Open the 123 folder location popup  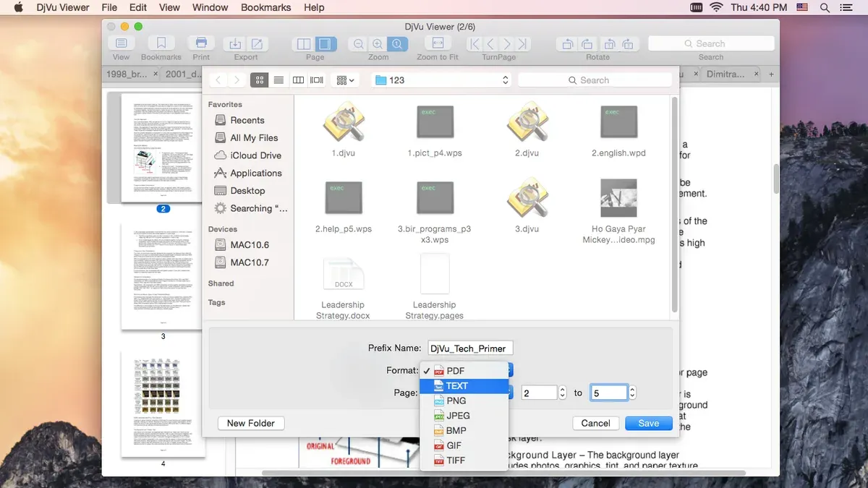click(442, 80)
